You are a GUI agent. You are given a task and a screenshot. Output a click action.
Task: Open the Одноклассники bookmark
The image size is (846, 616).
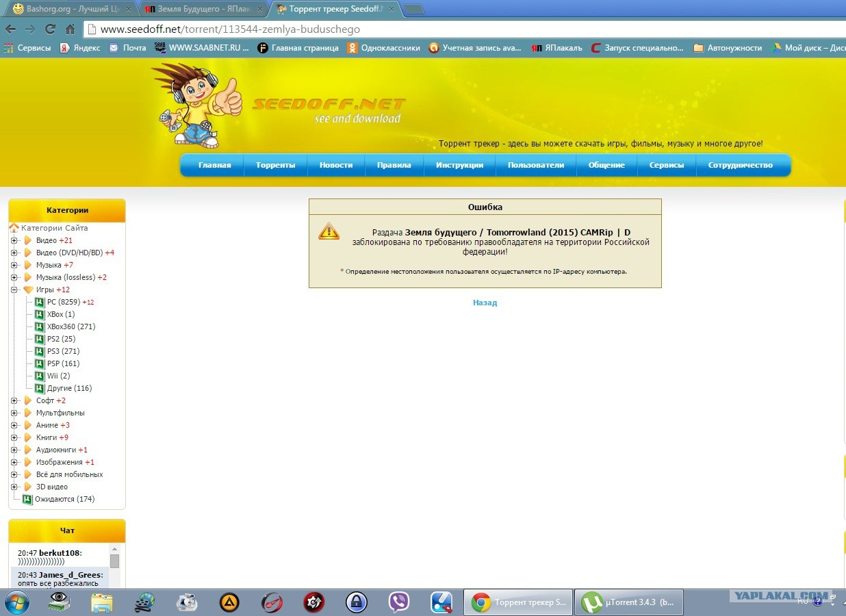[x=383, y=48]
